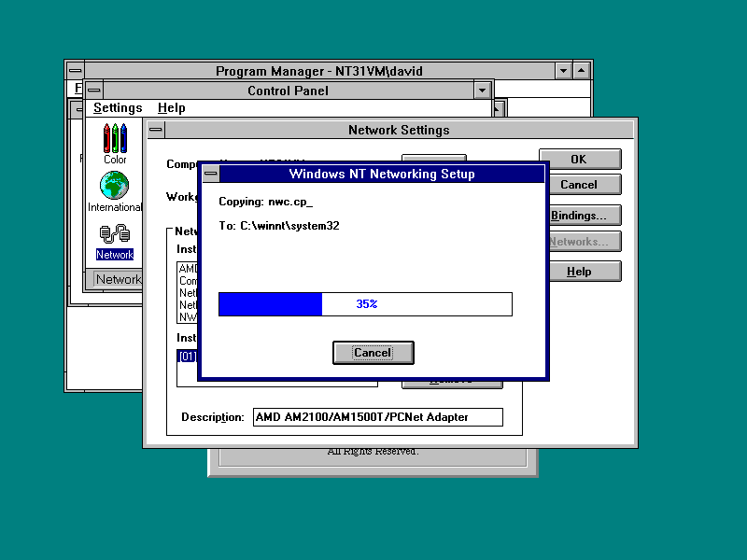The width and height of the screenshot is (747, 560).
Task: Minimize the Control Panel window arrow
Action: pyautogui.click(x=482, y=90)
